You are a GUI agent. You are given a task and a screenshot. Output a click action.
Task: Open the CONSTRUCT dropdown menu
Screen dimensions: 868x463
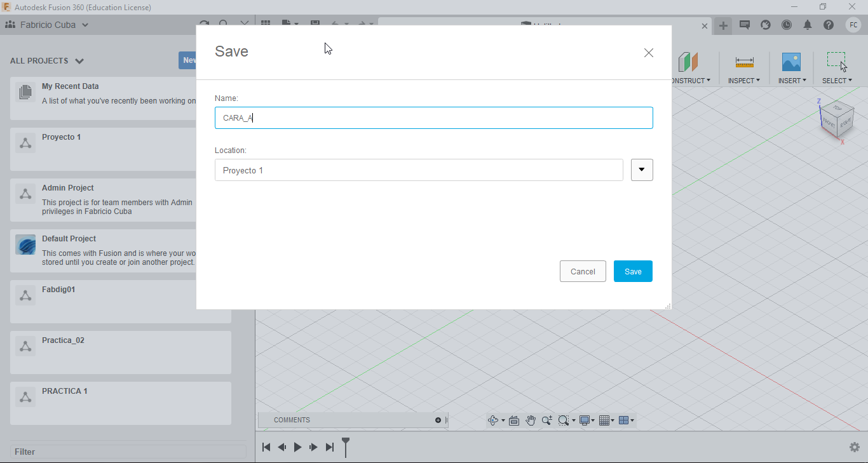click(x=691, y=81)
